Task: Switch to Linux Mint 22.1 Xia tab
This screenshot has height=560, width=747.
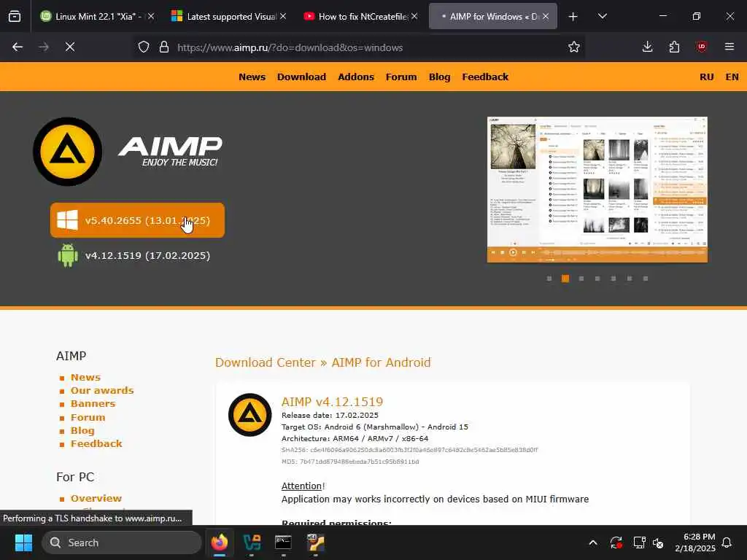Action: pyautogui.click(x=97, y=16)
